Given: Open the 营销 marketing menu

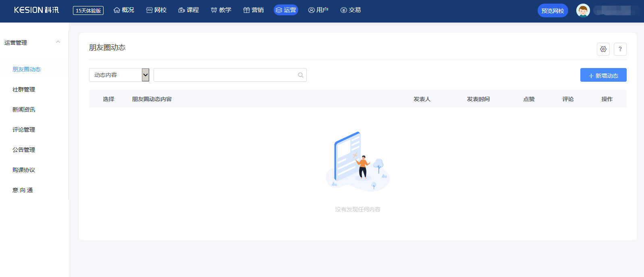Looking at the screenshot, I should click(x=253, y=10).
